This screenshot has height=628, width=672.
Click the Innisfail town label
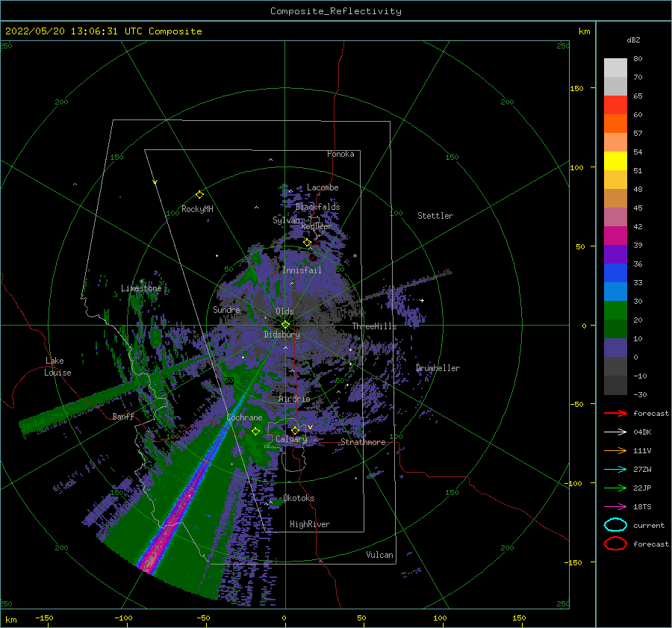(x=302, y=270)
